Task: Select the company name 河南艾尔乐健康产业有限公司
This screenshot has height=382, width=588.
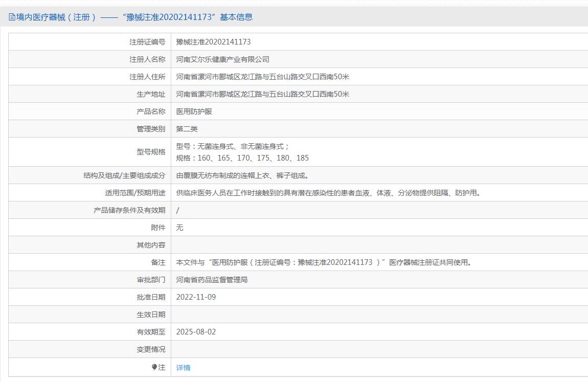Action: [x=223, y=59]
